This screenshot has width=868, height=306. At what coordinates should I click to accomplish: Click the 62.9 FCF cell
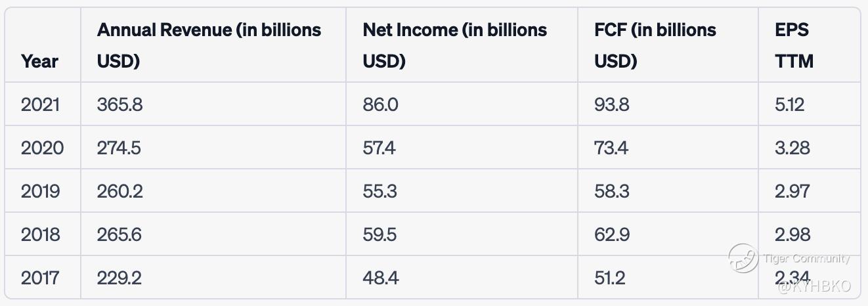pos(612,234)
